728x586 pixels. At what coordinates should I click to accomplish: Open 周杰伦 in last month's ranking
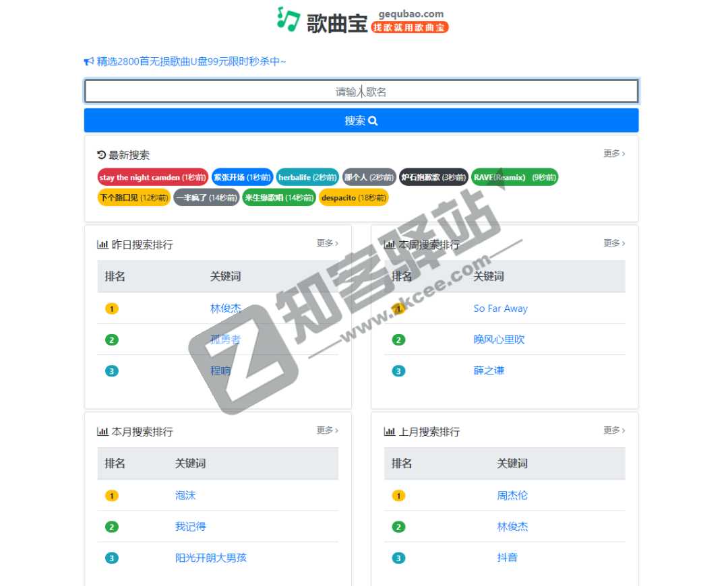tap(512, 496)
